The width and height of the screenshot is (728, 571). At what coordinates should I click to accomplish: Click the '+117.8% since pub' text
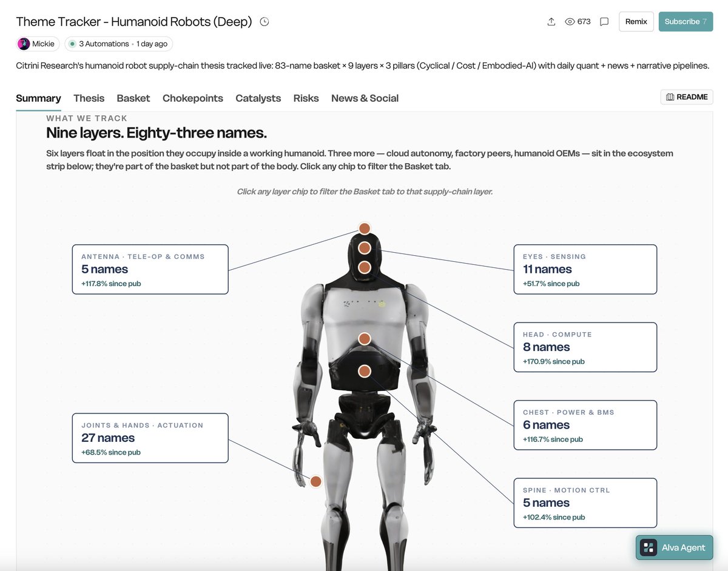point(111,284)
